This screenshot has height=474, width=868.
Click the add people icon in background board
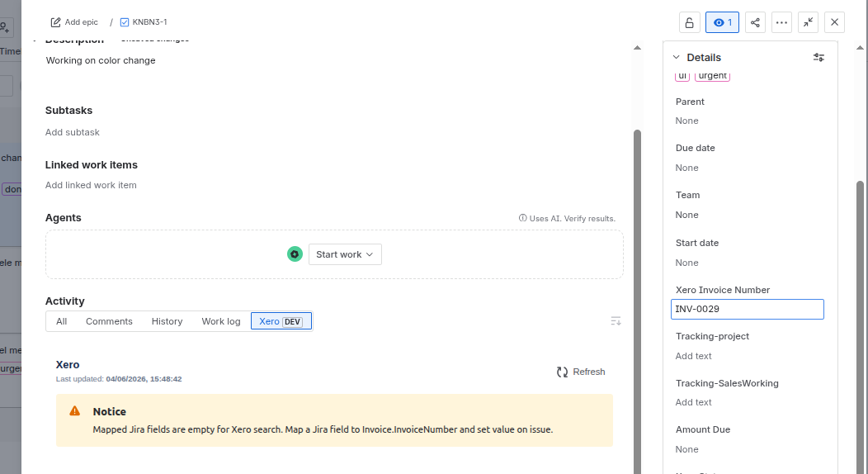tap(4, 27)
